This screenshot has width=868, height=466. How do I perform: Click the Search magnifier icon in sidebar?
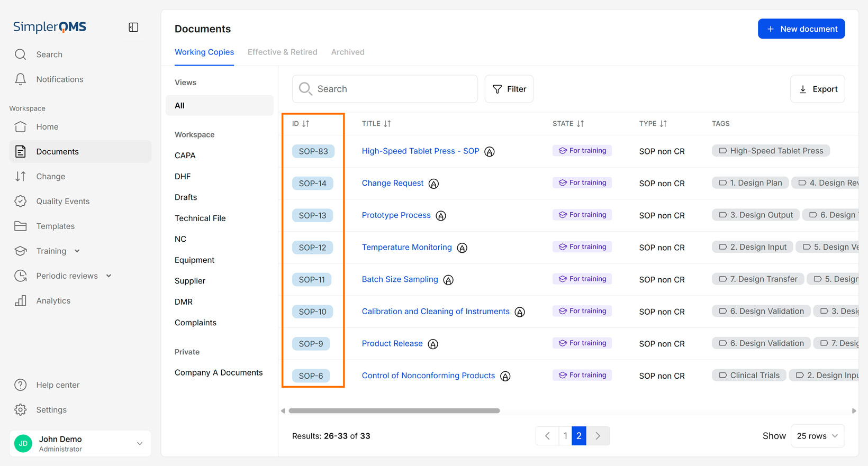coord(21,54)
